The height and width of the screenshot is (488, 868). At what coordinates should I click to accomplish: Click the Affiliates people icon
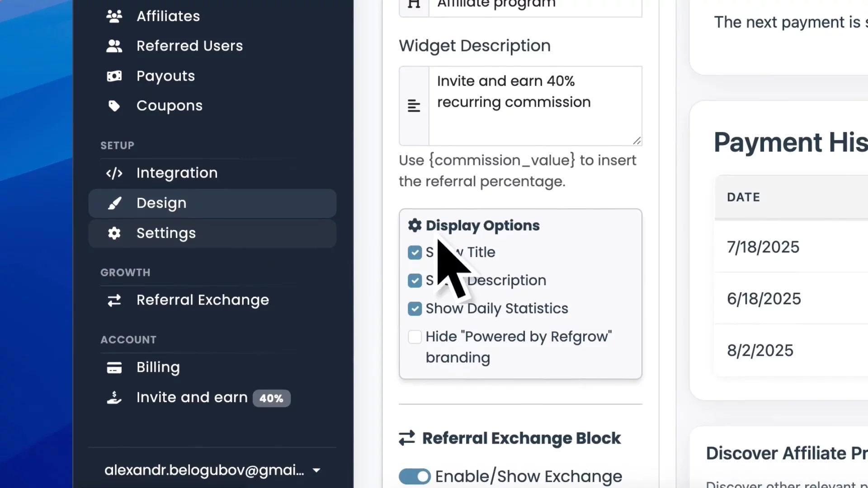[114, 16]
